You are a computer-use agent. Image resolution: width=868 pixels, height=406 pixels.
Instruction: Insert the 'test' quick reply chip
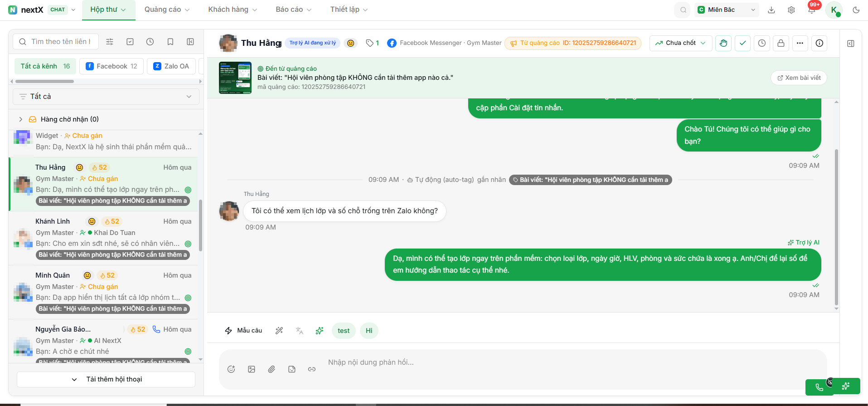[x=344, y=331]
